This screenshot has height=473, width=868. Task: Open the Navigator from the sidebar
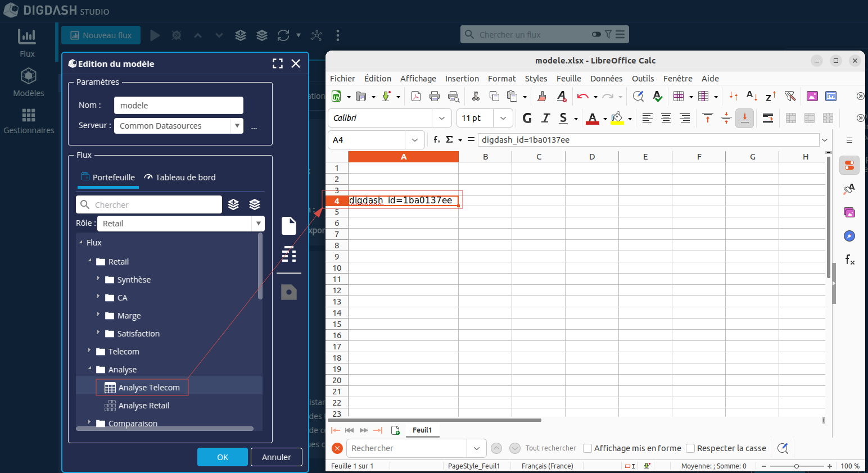[x=849, y=236]
